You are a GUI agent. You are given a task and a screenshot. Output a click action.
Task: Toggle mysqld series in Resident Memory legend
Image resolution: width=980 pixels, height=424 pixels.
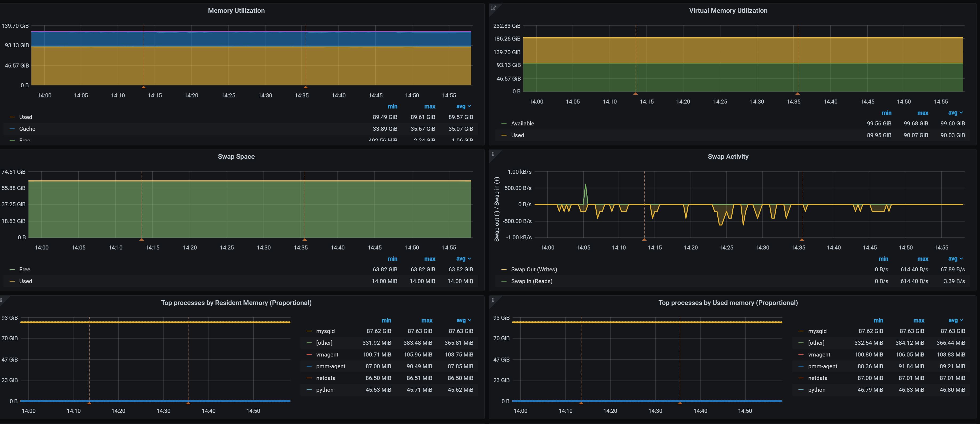pos(325,331)
